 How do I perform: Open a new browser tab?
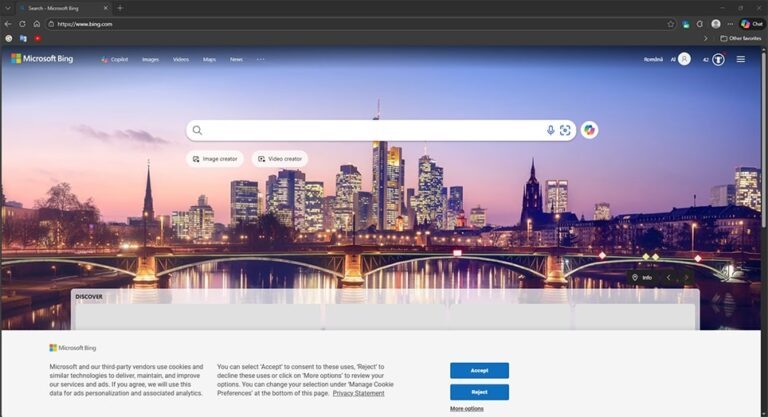coord(120,8)
